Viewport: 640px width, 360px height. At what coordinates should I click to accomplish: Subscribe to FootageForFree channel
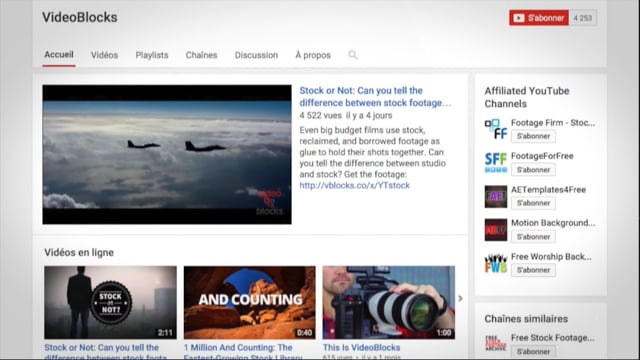[x=533, y=170]
